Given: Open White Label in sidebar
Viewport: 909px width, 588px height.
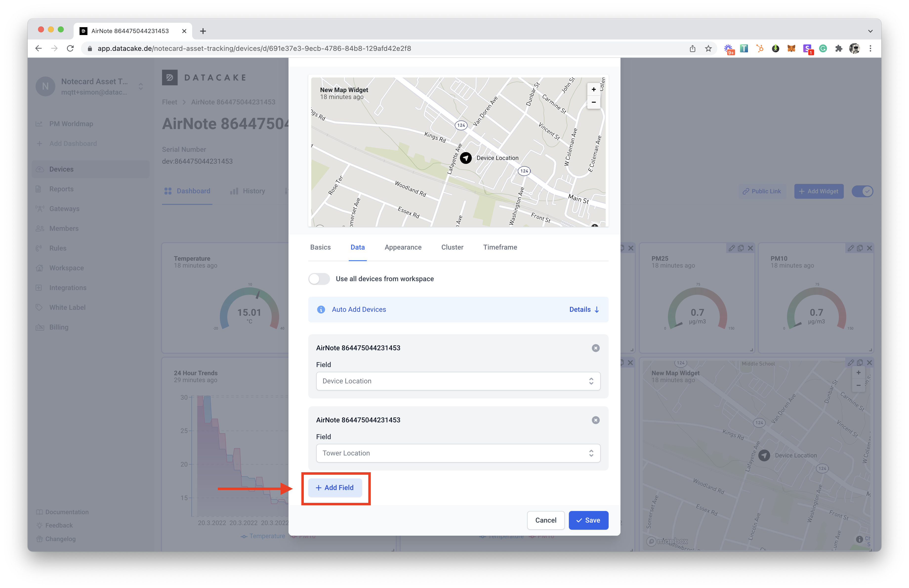Looking at the screenshot, I should pos(67,307).
